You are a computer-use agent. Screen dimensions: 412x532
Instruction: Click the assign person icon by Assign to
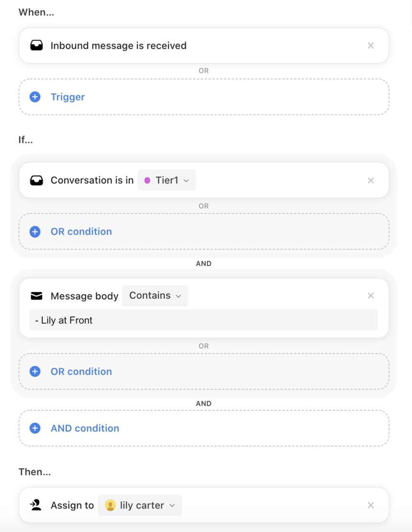point(35,505)
